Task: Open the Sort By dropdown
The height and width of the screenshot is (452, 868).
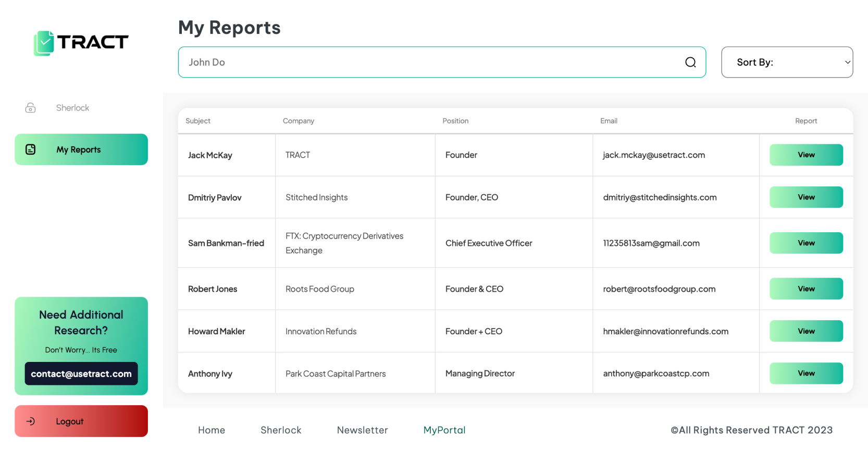Action: (787, 62)
